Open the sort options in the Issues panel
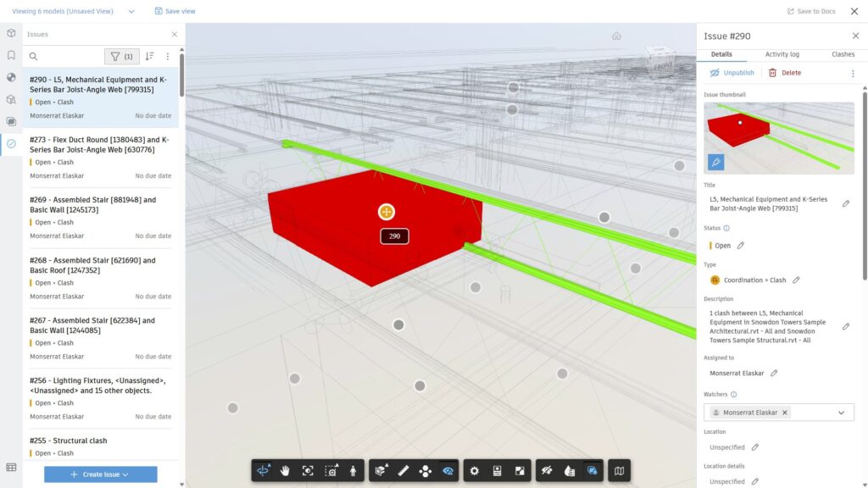The width and height of the screenshot is (868, 488). coord(150,56)
